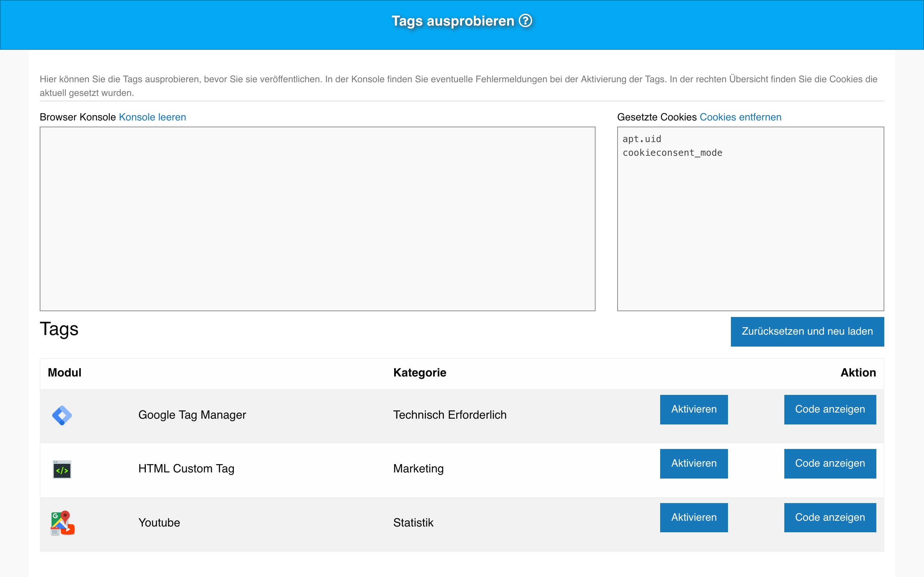The height and width of the screenshot is (577, 924).
Task: Show code for HTML Custom Tag
Action: click(x=830, y=463)
